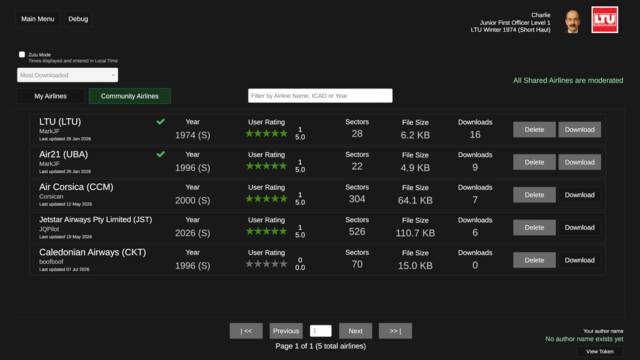Switch to the Community Airlines tab
640x360 pixels.
point(129,96)
